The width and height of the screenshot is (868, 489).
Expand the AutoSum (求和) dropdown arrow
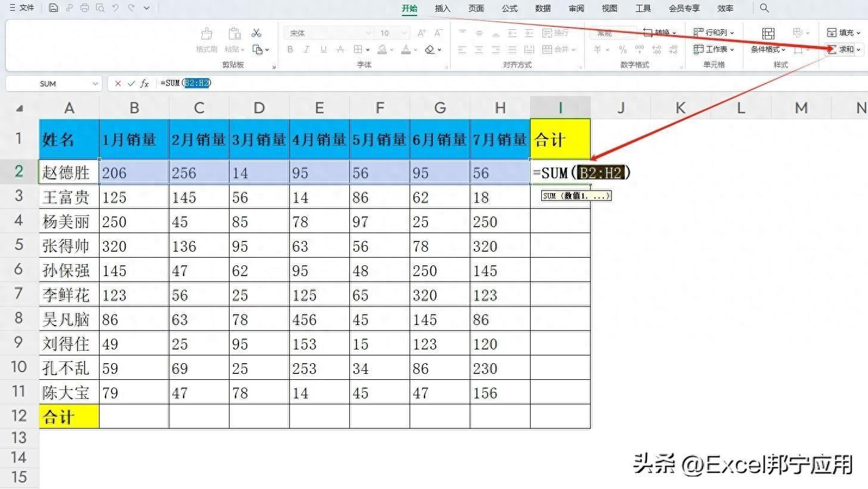[858, 49]
